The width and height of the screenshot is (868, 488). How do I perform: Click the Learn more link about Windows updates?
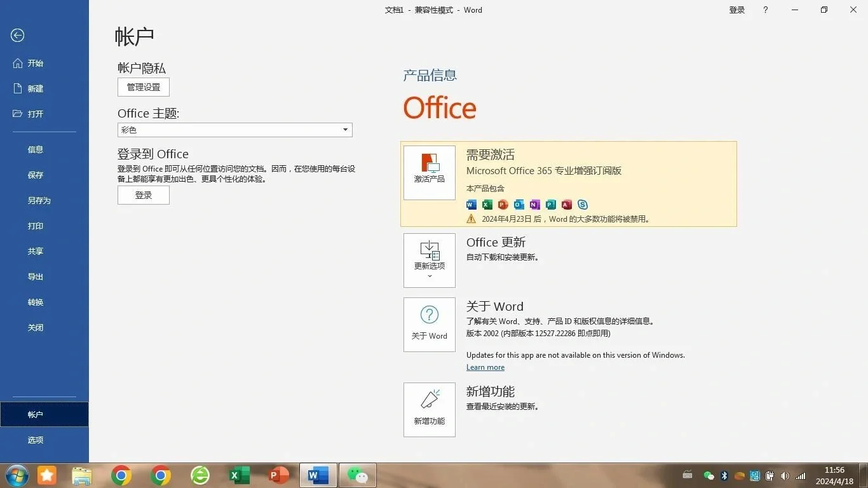tap(485, 367)
